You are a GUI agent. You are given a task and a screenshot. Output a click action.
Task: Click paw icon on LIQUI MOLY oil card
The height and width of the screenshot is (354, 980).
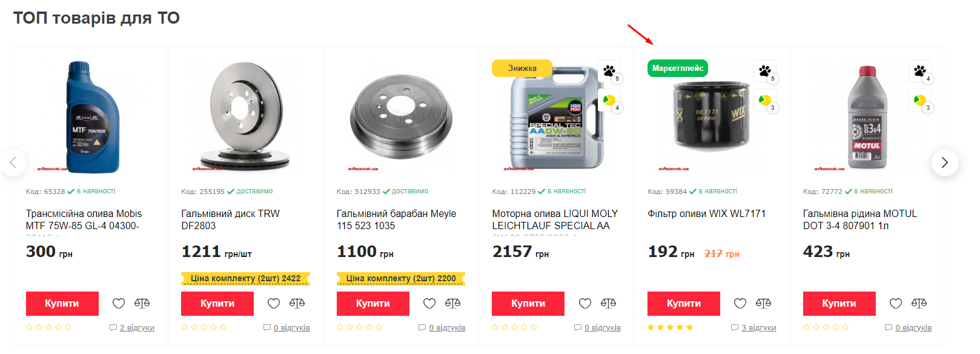point(609,71)
